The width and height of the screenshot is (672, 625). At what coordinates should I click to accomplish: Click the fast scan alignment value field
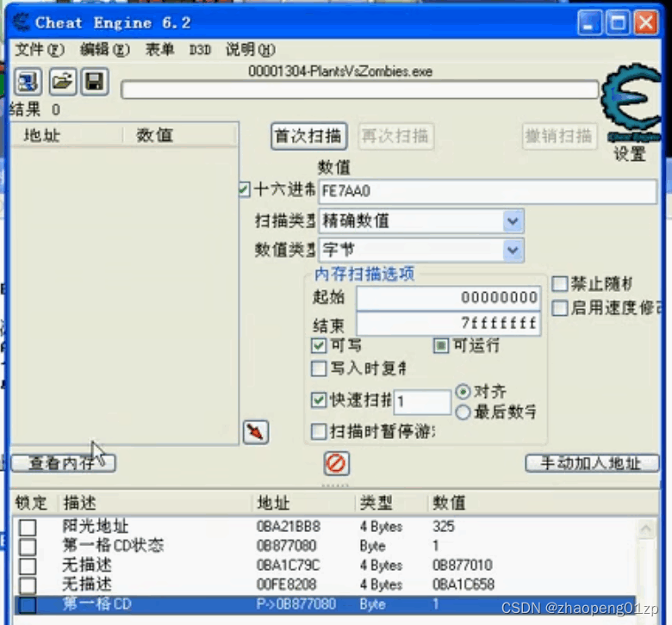[x=422, y=402]
